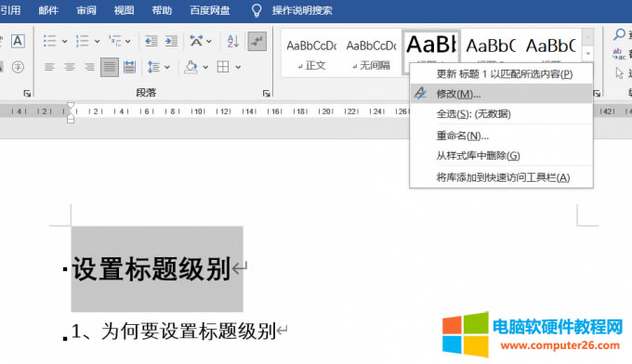Click the Select cursor icon
Viewport: 632px width, 364px height.
(x=620, y=72)
